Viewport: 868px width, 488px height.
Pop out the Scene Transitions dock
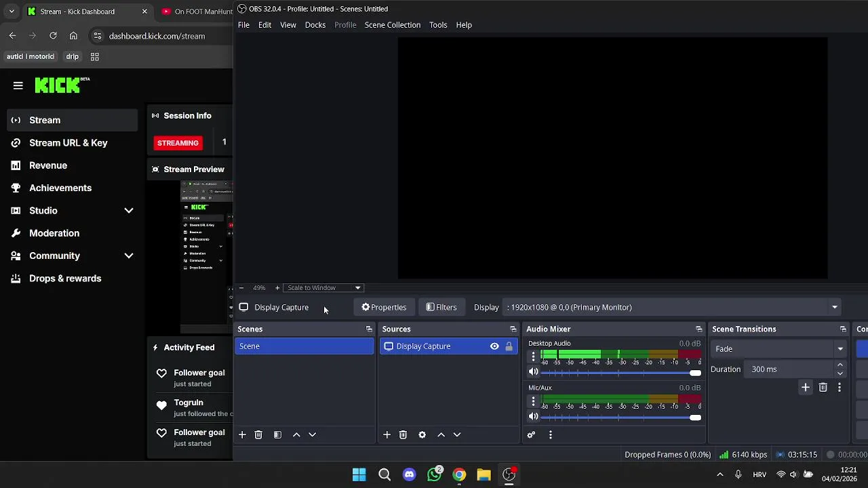pos(843,329)
